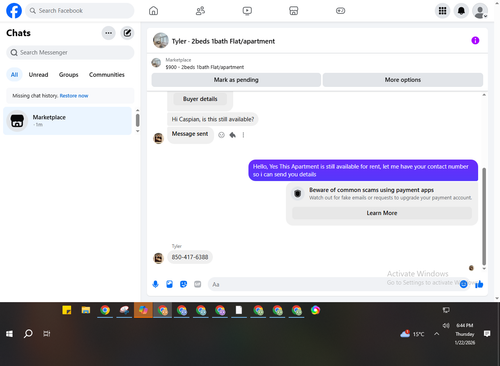
Task: Choose a sticker icon
Action: (x=183, y=284)
